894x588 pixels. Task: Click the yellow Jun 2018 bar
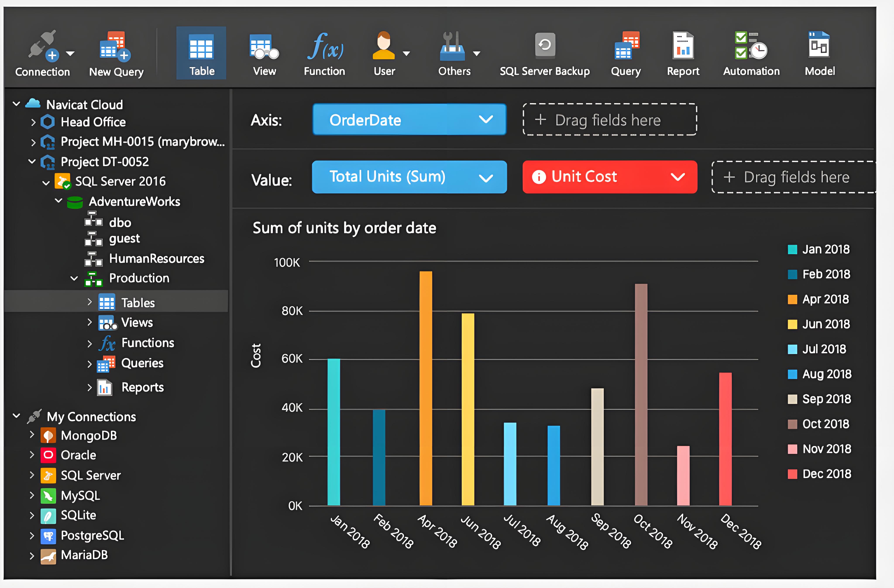468,409
